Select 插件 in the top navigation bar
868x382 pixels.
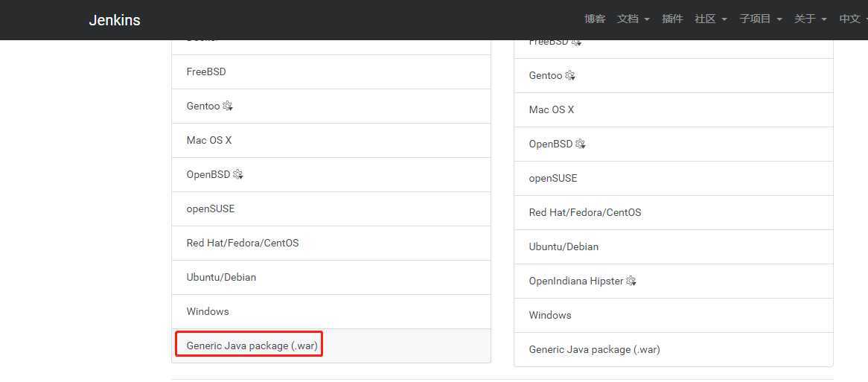[x=672, y=19]
